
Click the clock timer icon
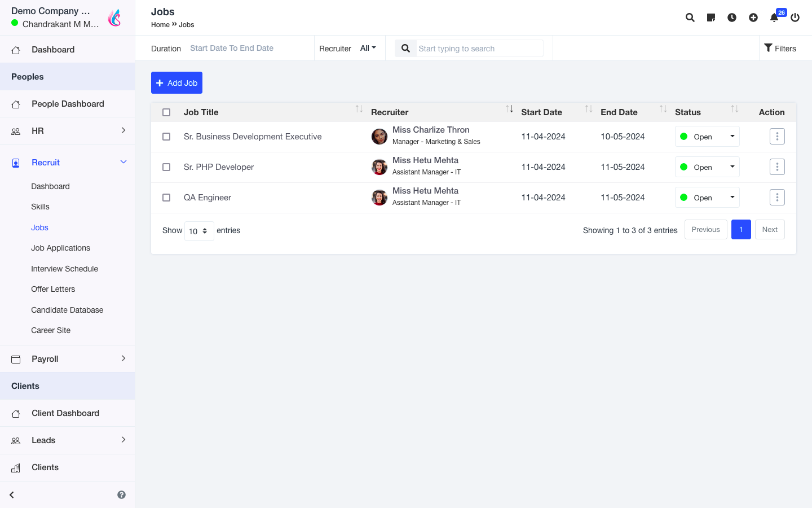click(732, 17)
